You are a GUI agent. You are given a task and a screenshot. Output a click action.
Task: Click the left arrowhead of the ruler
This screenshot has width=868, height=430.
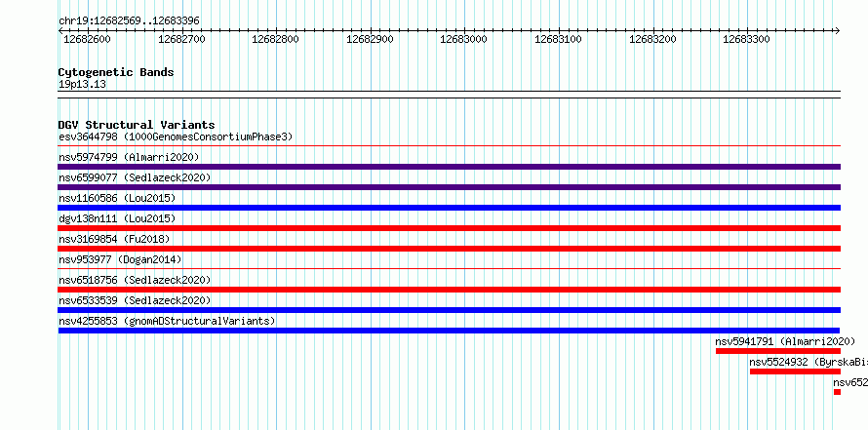tap(60, 30)
